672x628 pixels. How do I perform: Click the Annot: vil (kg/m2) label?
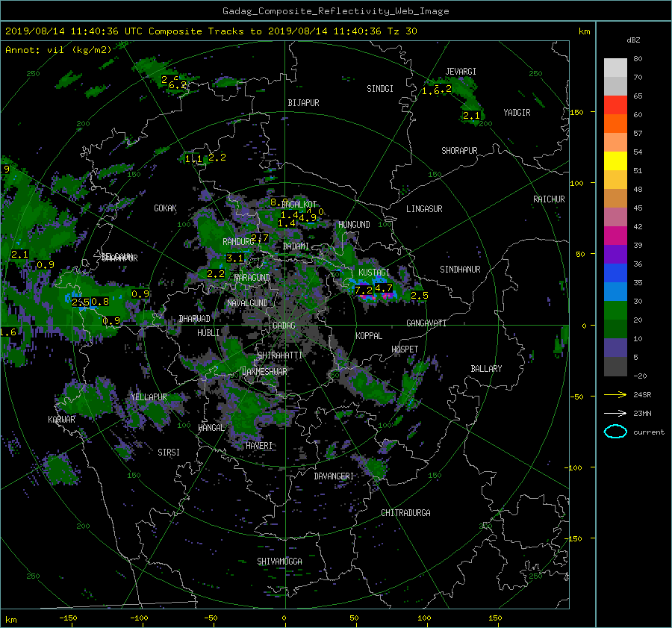[x=58, y=50]
